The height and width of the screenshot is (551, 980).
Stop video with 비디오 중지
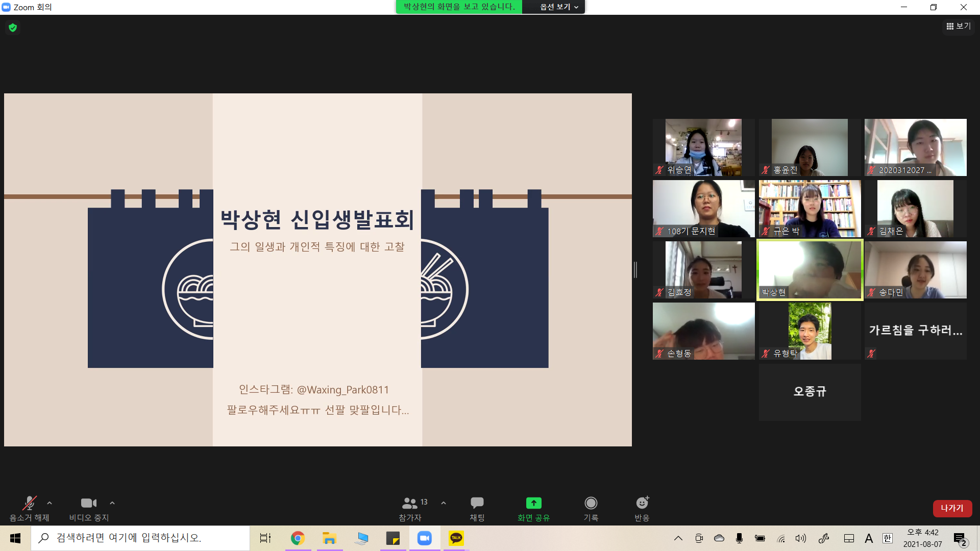[x=89, y=504]
